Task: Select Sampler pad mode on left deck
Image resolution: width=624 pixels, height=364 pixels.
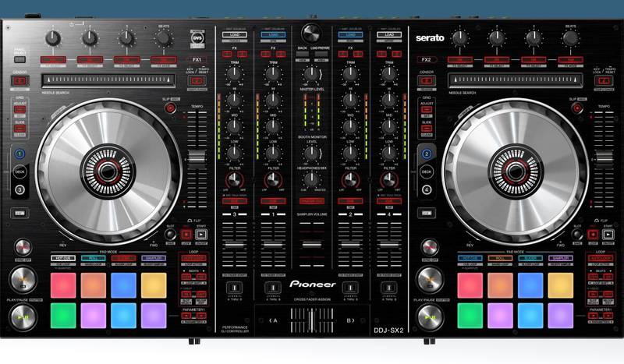Action: tap(154, 258)
